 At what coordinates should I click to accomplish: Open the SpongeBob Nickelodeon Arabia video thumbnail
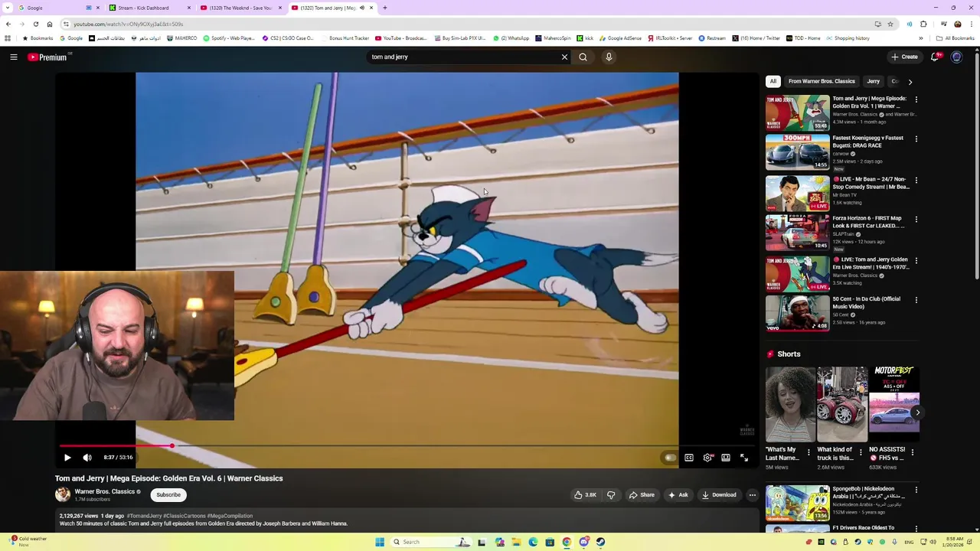797,503
